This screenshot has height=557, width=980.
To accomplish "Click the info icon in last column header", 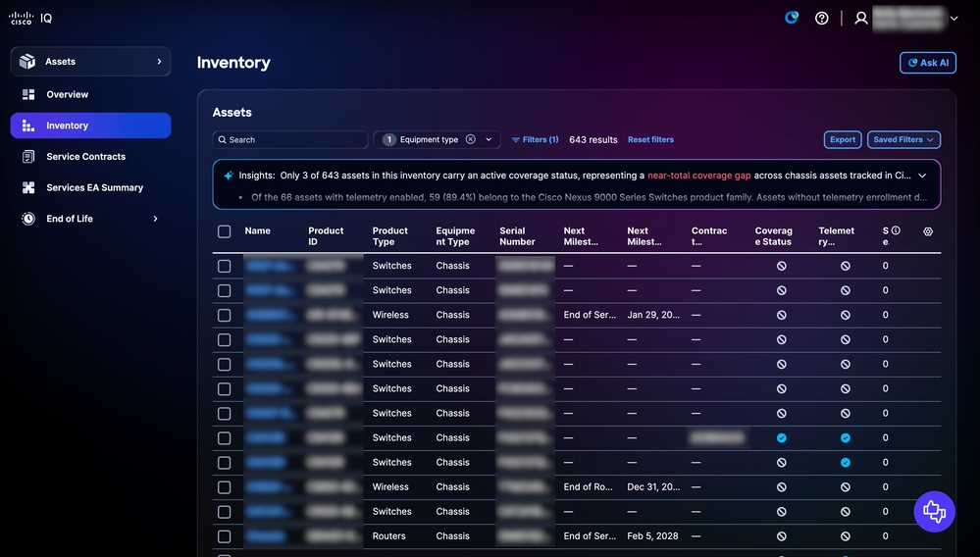I will tap(896, 230).
